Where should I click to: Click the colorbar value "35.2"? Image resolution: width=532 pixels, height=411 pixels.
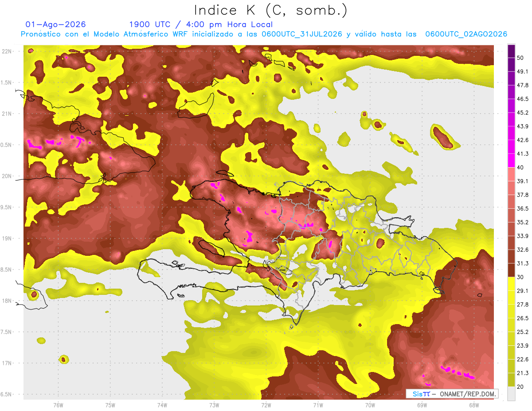pyautogui.click(x=522, y=222)
